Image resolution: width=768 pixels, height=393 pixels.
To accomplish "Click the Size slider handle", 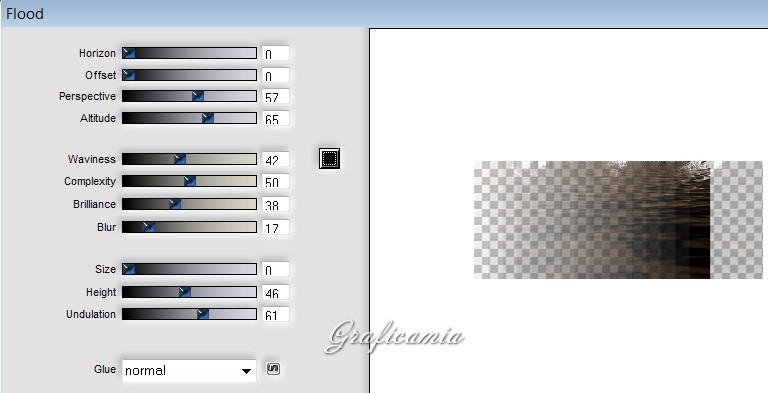I will (129, 269).
